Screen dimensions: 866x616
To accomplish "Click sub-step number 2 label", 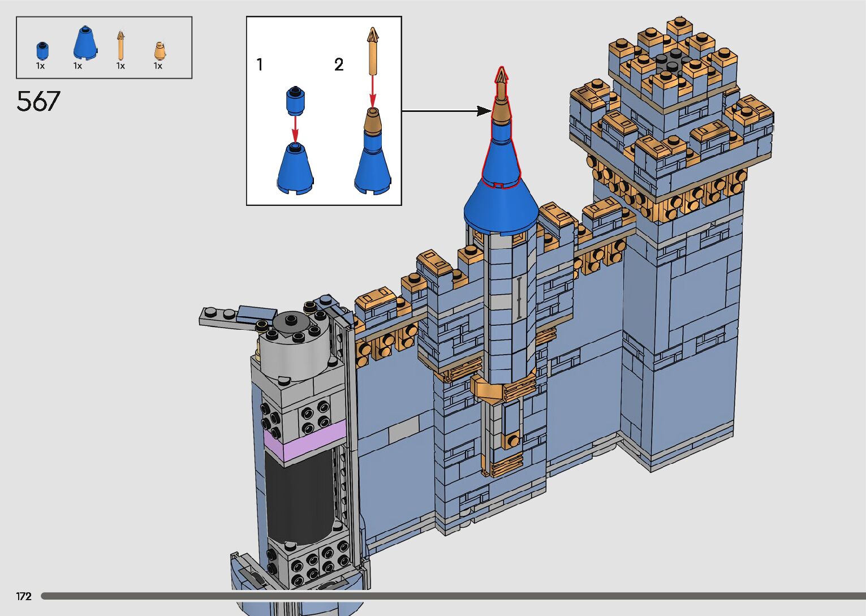I will [339, 64].
